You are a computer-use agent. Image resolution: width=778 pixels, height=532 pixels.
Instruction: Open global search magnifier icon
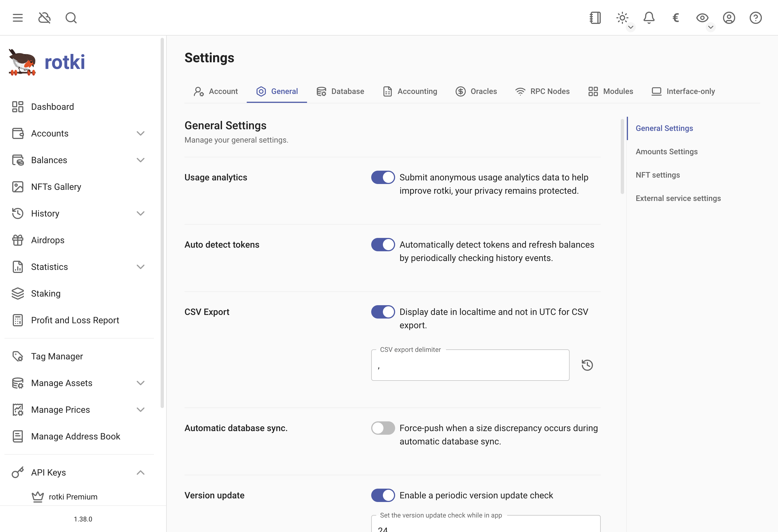(71, 18)
